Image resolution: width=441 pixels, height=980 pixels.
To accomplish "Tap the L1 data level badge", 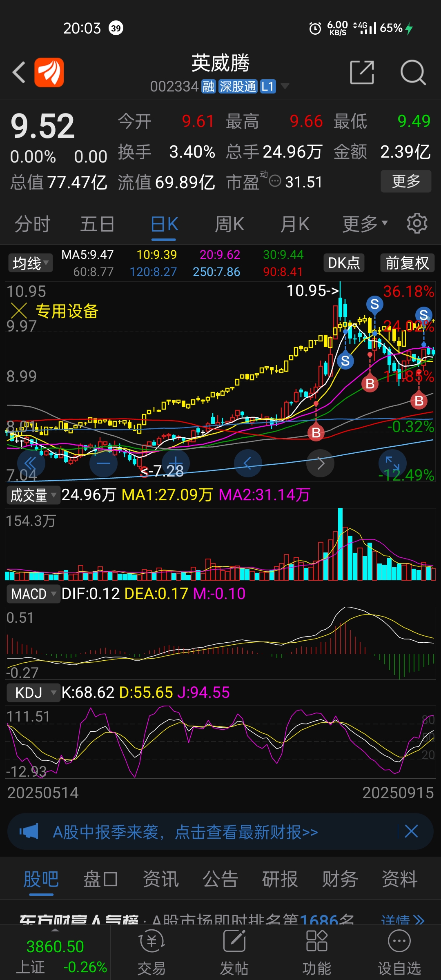I will (268, 87).
